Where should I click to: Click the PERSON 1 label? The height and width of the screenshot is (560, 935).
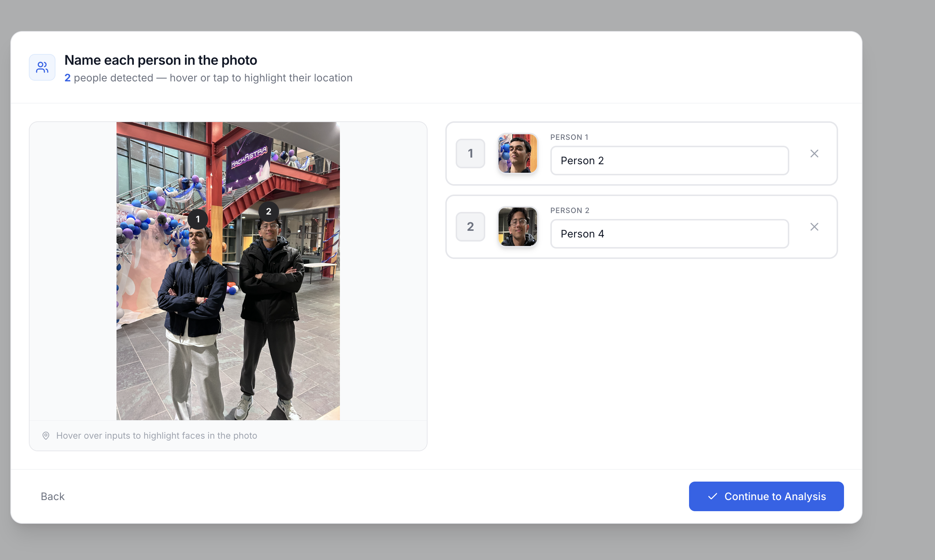569,137
